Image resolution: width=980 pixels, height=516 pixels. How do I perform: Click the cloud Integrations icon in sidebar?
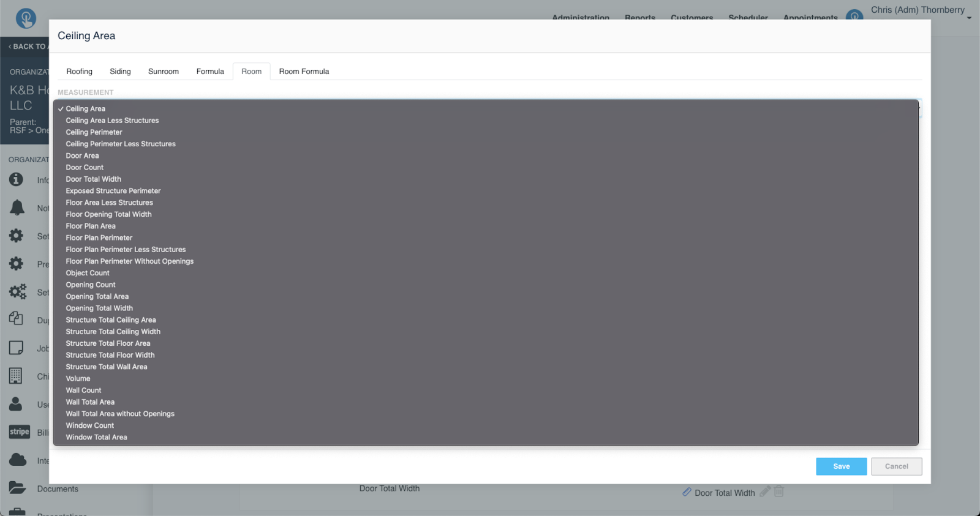tap(18, 460)
